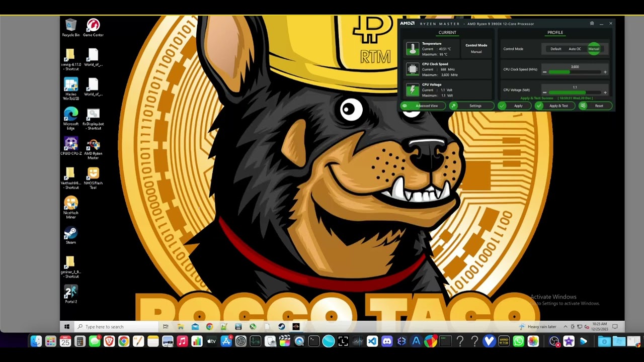Screen dimensions: 644x362
Task: Open the Game Center desktop shortcut
Action: pyautogui.click(x=93, y=27)
